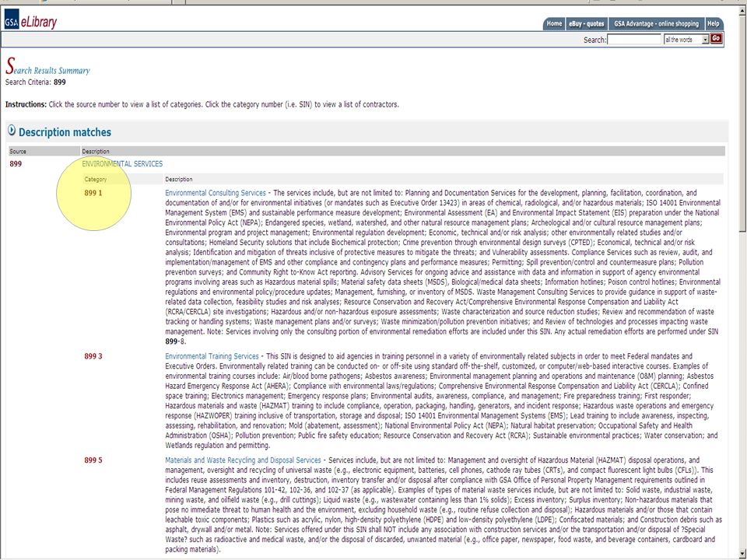Viewport: 747px width, 560px height.
Task: Open Environmental Training Services link
Action: click(212, 356)
